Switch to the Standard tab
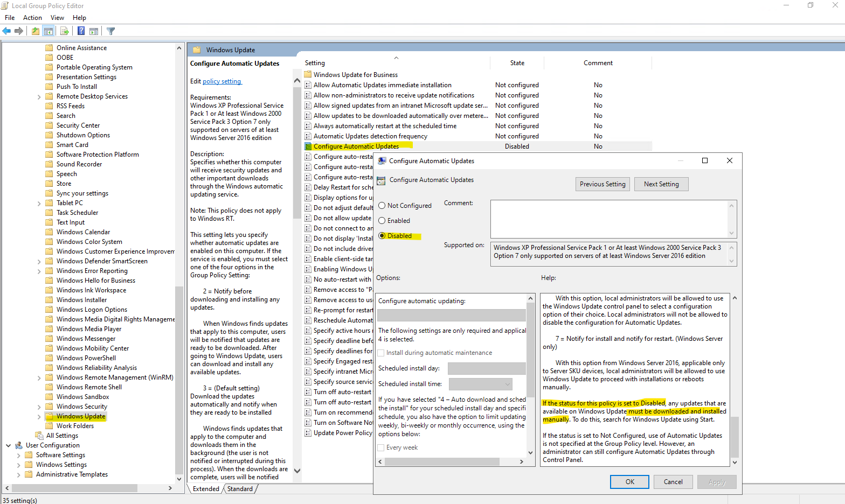Image resolution: width=845 pixels, height=504 pixels. [240, 489]
